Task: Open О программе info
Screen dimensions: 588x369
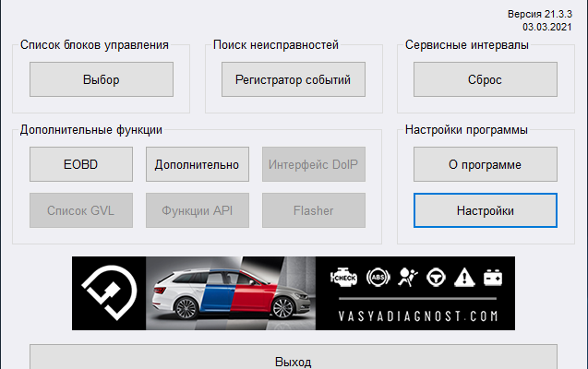Action: click(486, 164)
